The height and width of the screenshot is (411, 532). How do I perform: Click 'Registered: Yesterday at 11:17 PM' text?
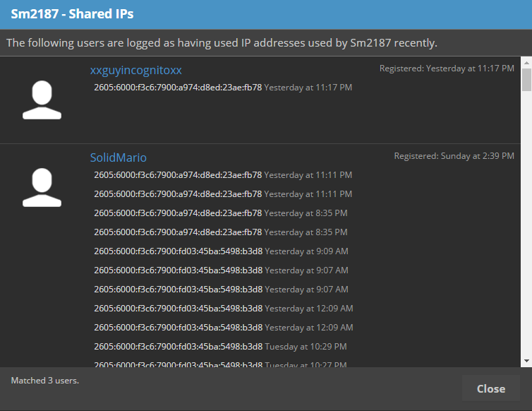447,68
